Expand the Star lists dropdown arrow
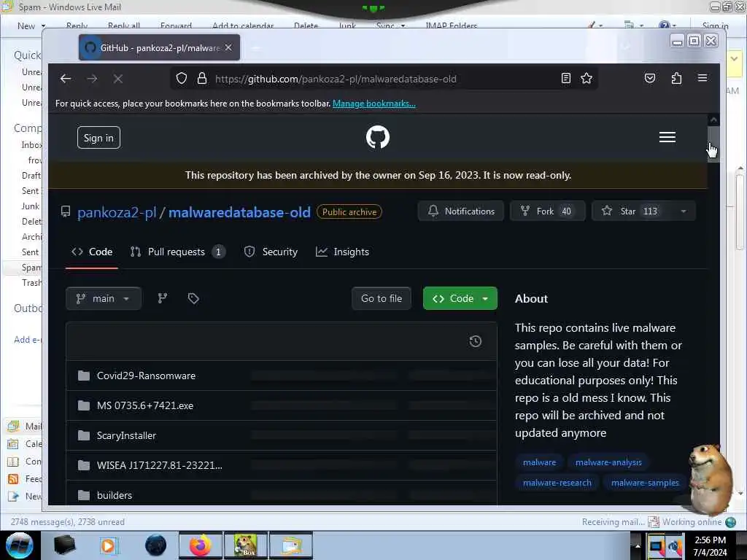The image size is (747, 560). click(x=684, y=211)
